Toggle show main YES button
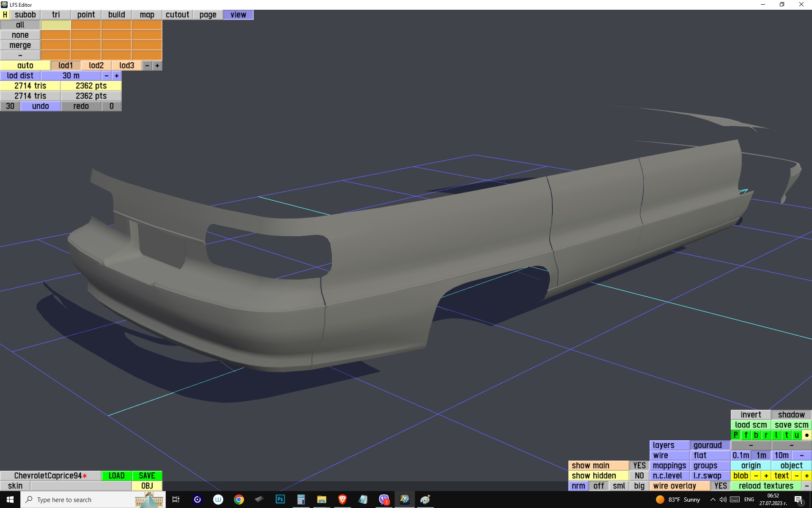Screen dimensions: 812x508 (639, 466)
